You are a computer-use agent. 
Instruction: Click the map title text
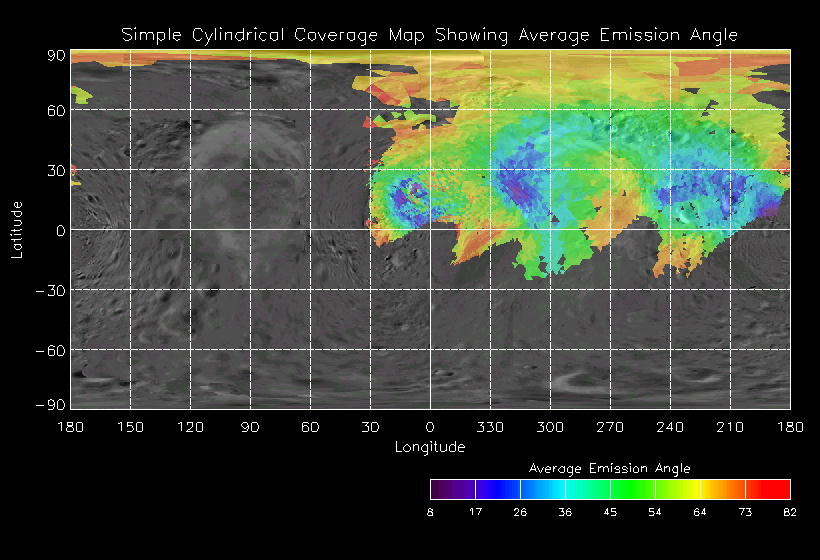pos(430,35)
